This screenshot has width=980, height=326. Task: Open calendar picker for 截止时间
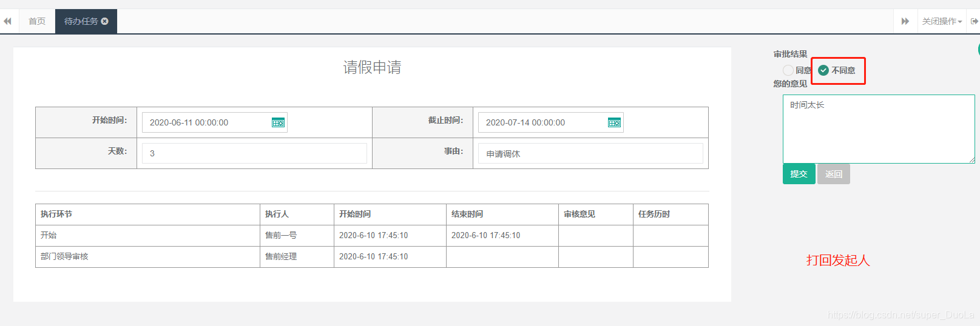[614, 122]
